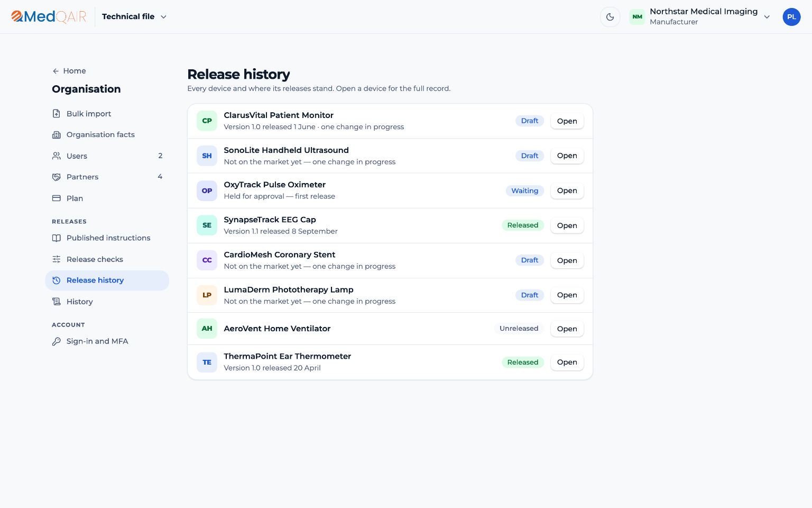
Task: Click the Waiting status on OxyTrack
Action: tap(525, 191)
